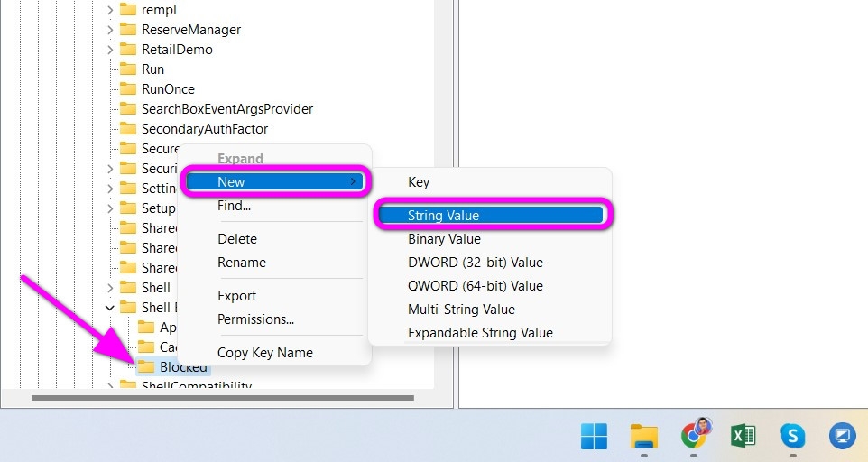Select the SecondaryAuthFactor key label
Screen dimensions: 868x462
pos(204,129)
